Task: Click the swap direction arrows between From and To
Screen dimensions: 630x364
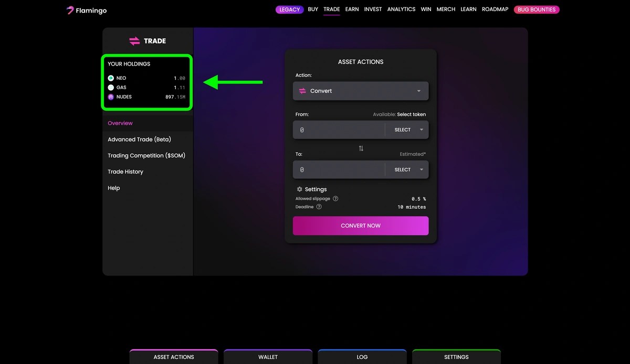Action: point(361,148)
